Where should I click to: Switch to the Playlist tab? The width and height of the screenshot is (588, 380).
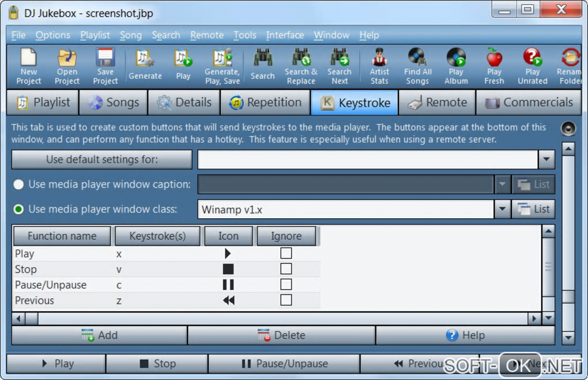pos(43,102)
